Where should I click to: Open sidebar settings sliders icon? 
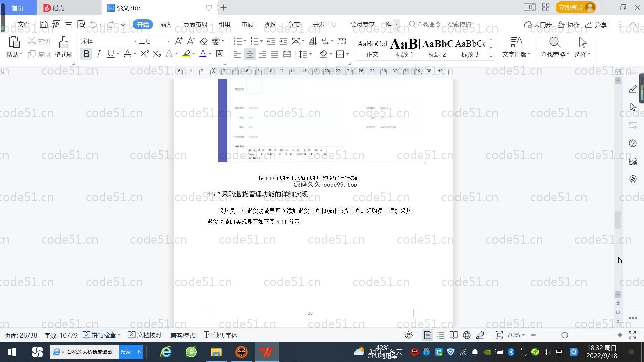pos(633,125)
